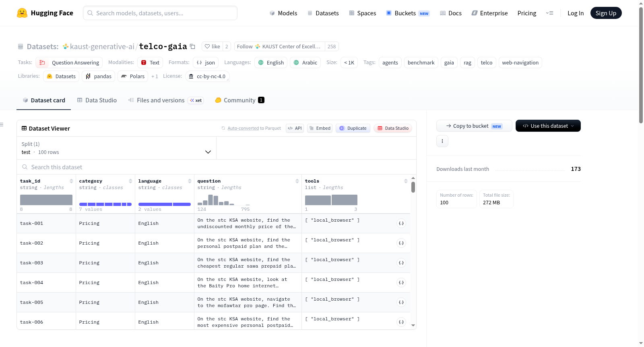Sort by the tools column arrows
This screenshot has width=644, height=347.
pos(406,181)
